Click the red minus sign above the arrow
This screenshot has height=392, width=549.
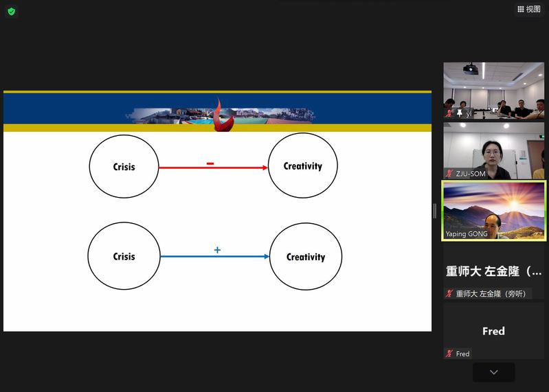pos(210,163)
